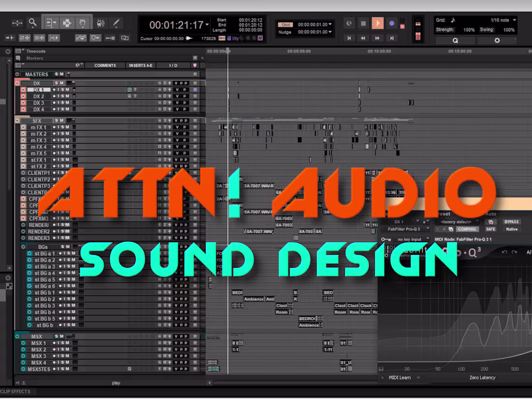Toggle Mirrored MIDI Editing icon
This screenshot has height=399, width=532.
pyautogui.click(x=110, y=38)
